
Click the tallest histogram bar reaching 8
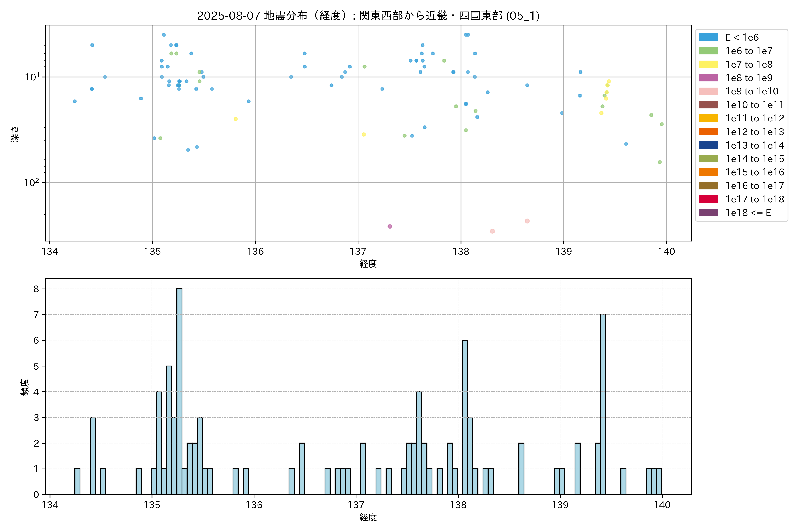[x=179, y=390]
